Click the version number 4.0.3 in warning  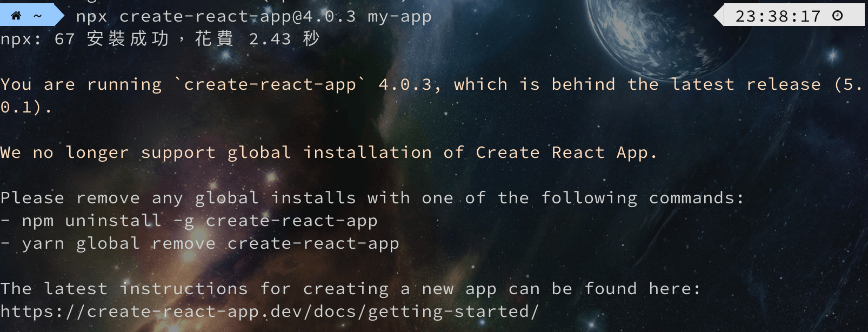pos(405,85)
